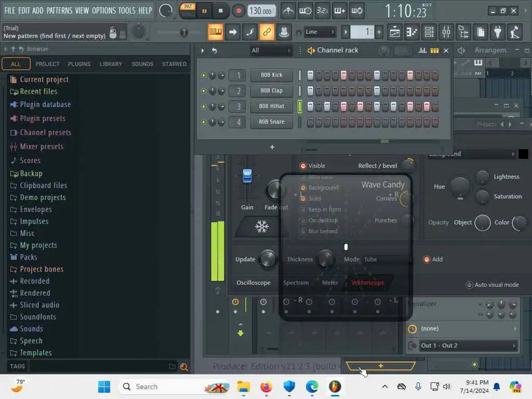Open the FILE menu
Image resolution: width=532 pixels, height=399 pixels.
10,10
